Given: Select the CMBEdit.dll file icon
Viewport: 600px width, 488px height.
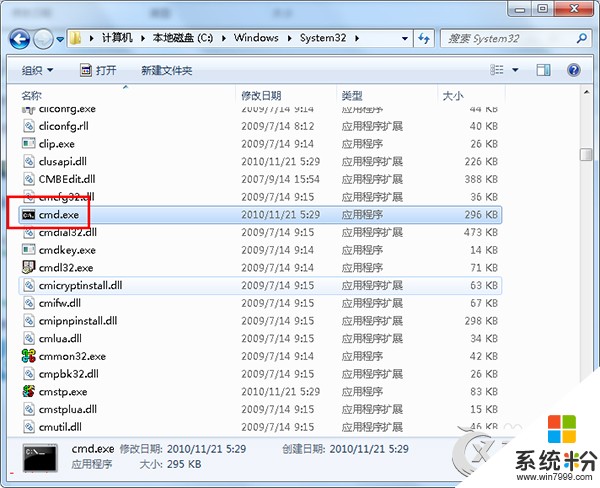Looking at the screenshot, I should [x=29, y=179].
